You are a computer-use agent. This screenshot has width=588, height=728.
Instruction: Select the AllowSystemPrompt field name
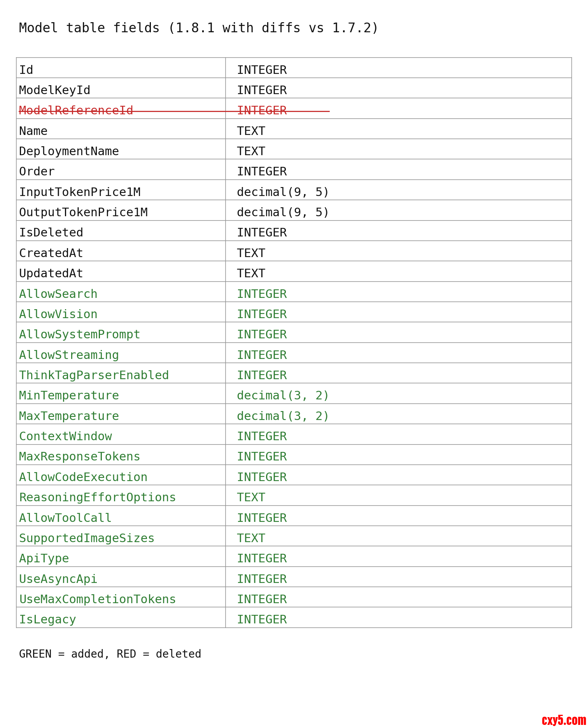coord(80,334)
